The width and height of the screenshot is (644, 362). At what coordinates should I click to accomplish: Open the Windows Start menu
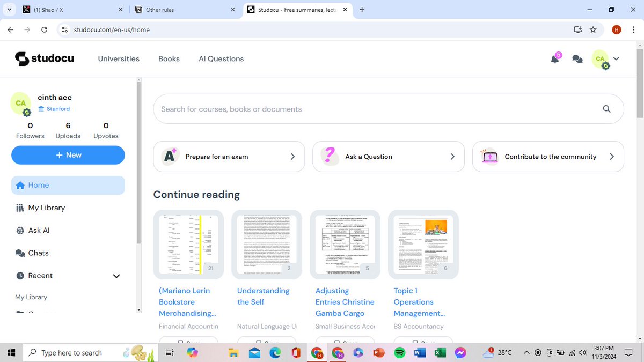pyautogui.click(x=11, y=352)
